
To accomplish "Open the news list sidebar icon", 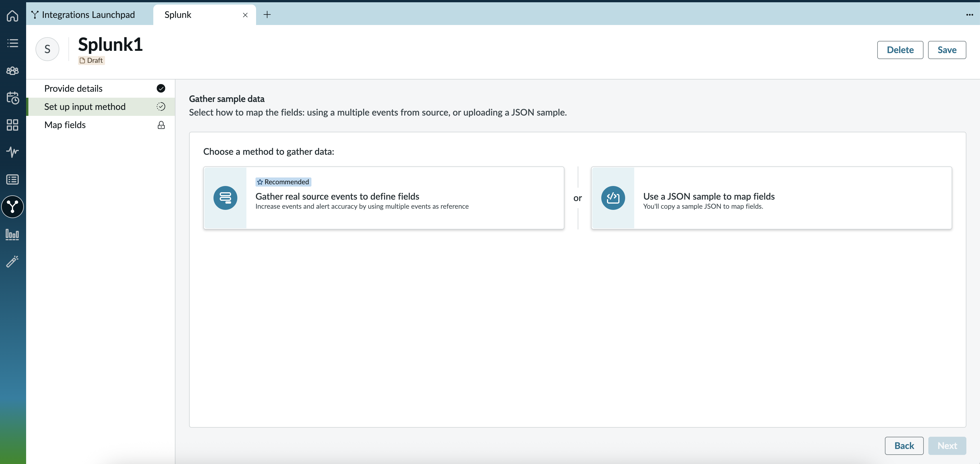I will [x=12, y=179].
